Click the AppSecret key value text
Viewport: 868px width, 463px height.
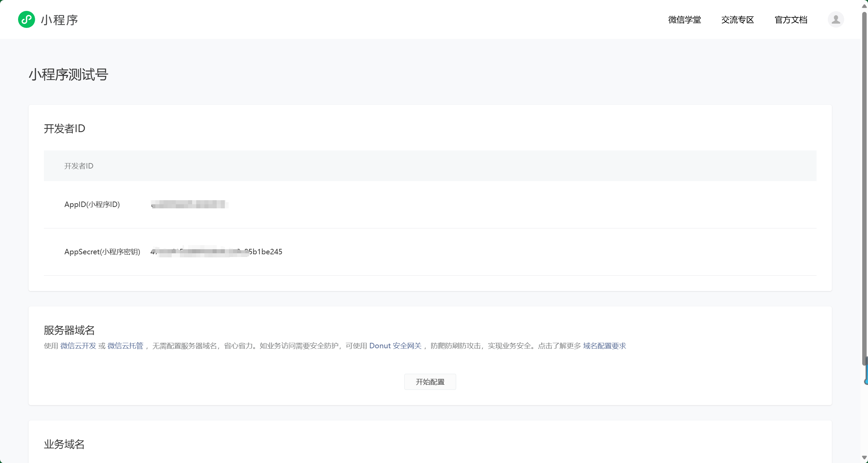tap(216, 252)
